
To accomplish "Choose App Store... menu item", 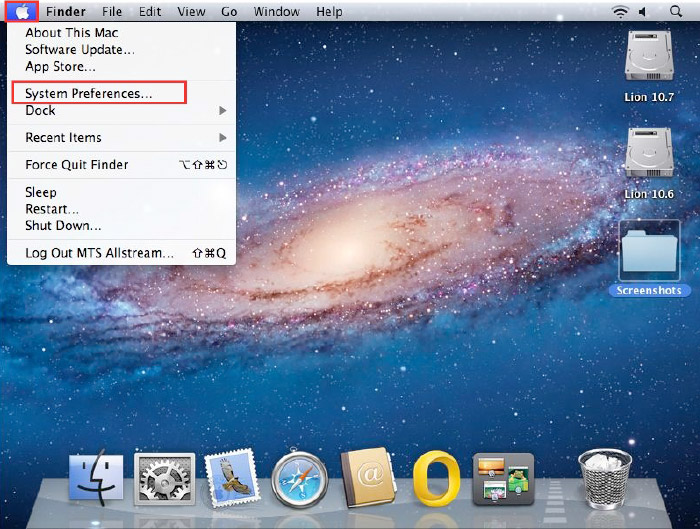I will [x=121, y=67].
